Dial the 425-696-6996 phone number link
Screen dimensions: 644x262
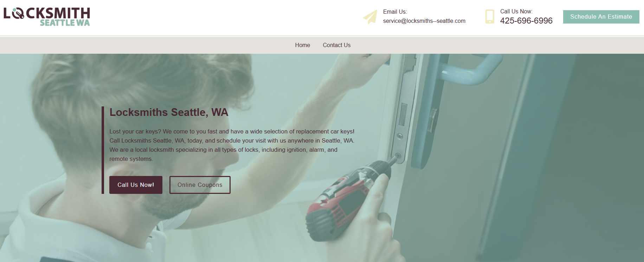click(x=526, y=21)
